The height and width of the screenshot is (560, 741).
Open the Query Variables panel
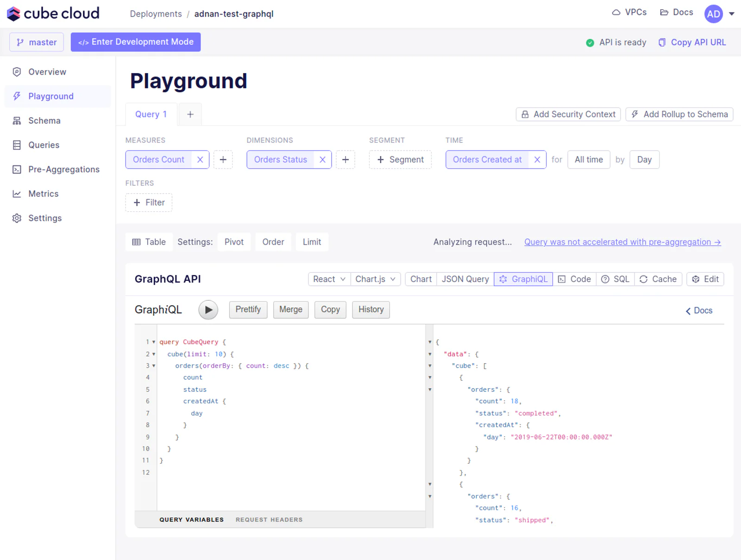point(192,520)
